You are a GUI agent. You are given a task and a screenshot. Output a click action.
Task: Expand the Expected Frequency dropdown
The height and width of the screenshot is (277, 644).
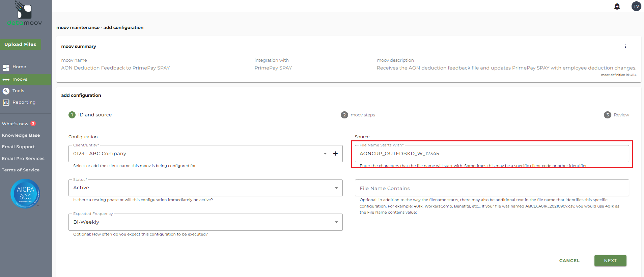coord(336,222)
